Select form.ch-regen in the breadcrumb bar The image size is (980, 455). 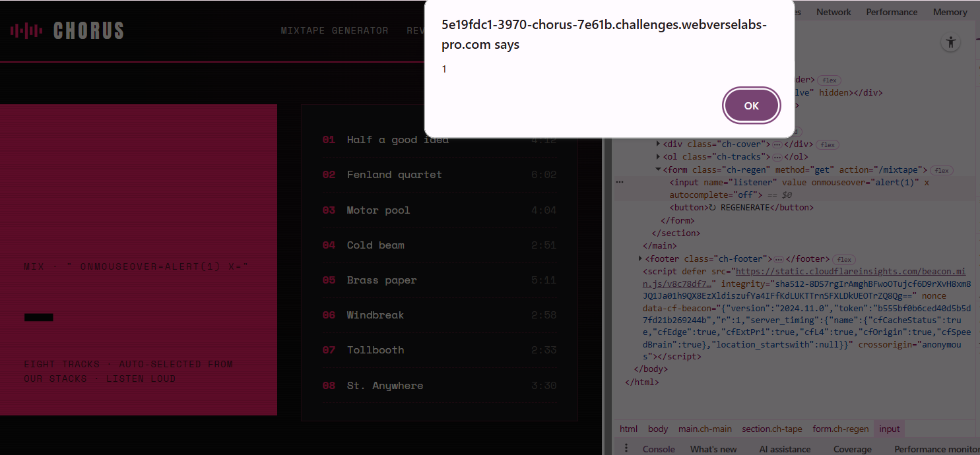[x=841, y=429]
